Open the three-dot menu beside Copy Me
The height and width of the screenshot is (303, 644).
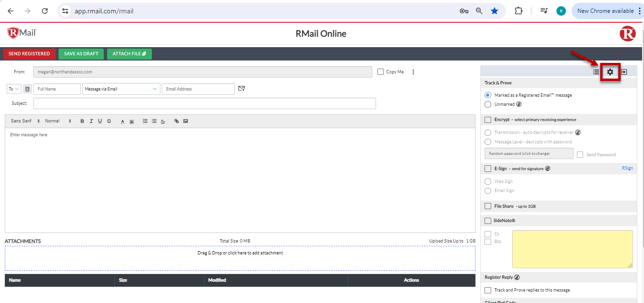coord(413,71)
